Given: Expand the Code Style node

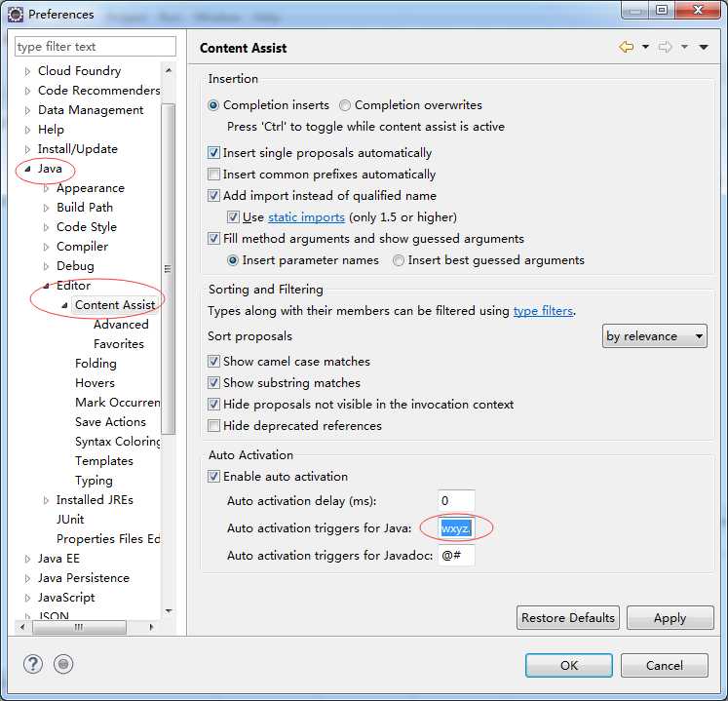Looking at the screenshot, I should pos(46,227).
